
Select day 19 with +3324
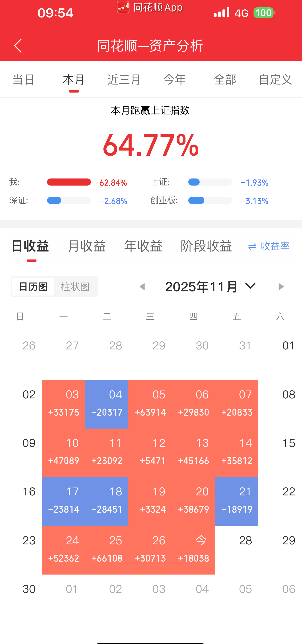point(150,501)
